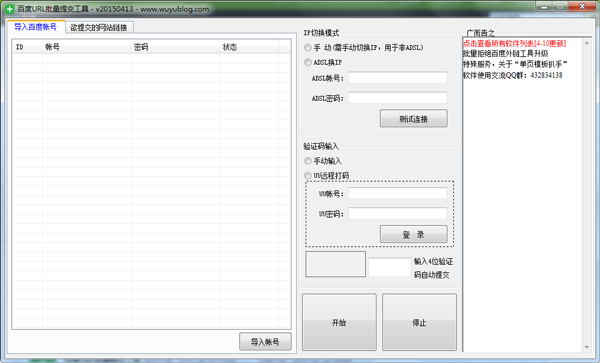Focus the UU帐号 input field
The height and width of the screenshot is (363, 600).
click(x=398, y=194)
